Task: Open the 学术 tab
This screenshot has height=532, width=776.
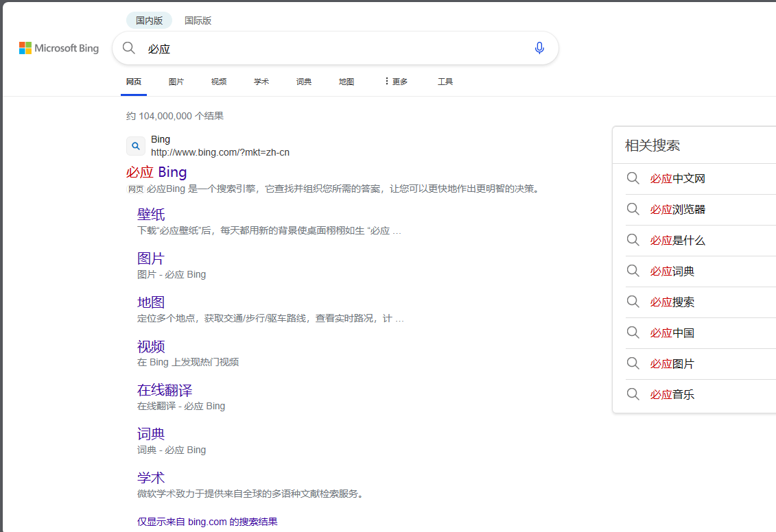Action: click(261, 82)
